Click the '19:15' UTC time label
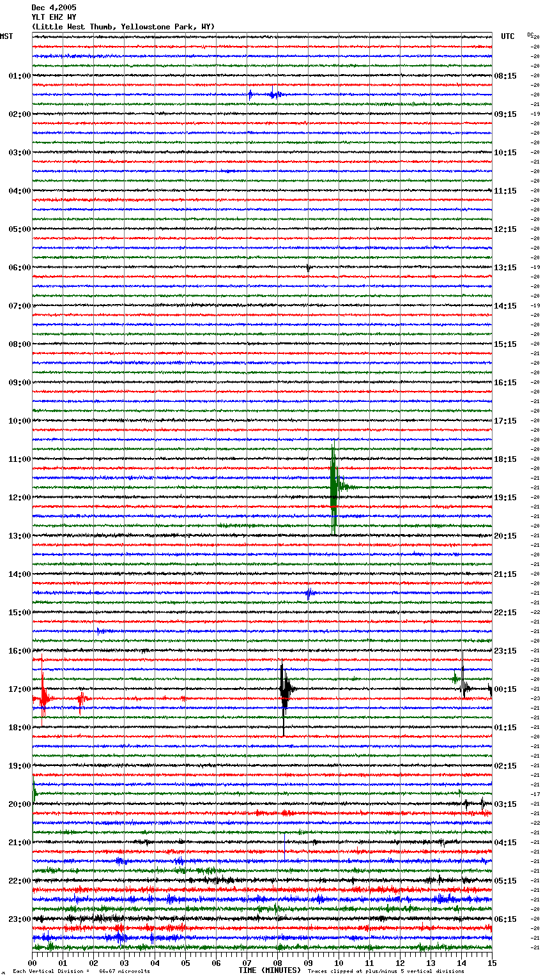The height and width of the screenshot is (980, 543). (505, 498)
